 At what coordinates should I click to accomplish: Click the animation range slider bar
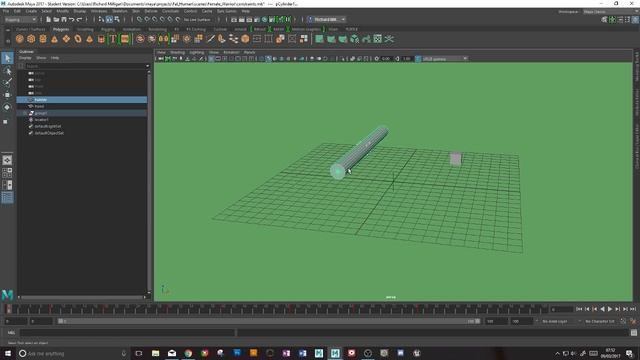click(269, 321)
